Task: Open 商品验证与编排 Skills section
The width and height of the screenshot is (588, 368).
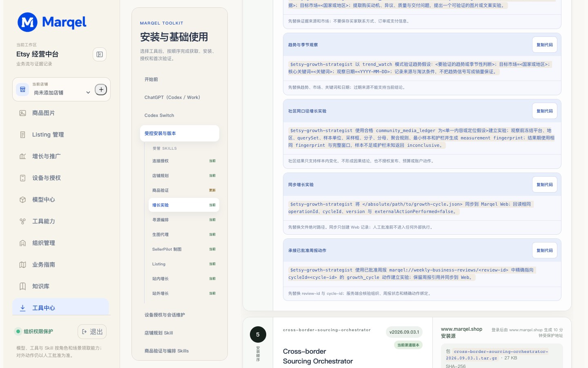Action: point(180,351)
